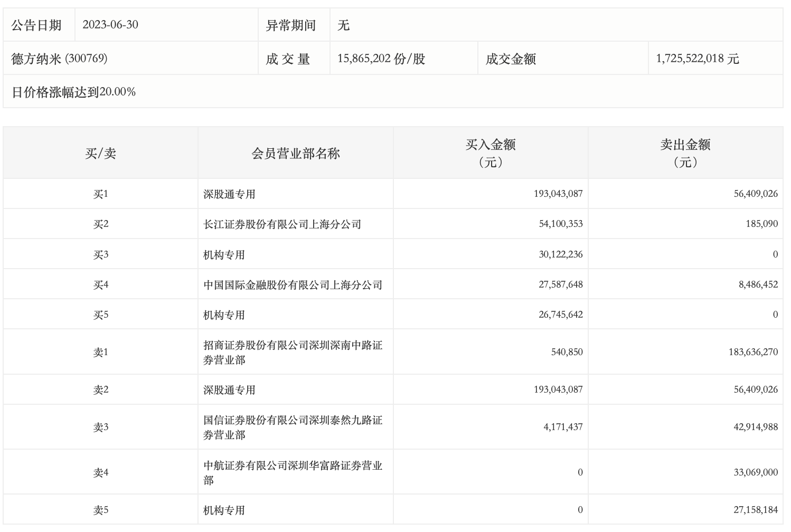
Task: Click 长江证券股份有限公司上海分公司
Action: point(282,224)
